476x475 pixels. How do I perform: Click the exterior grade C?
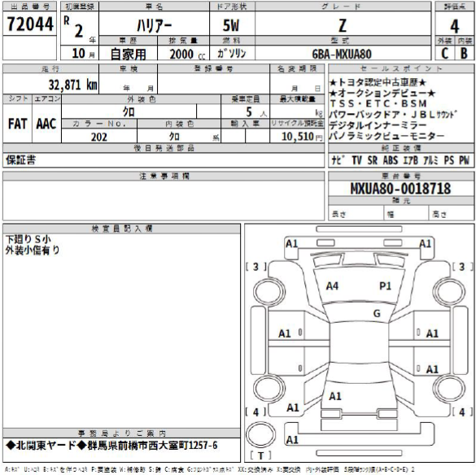pyautogui.click(x=444, y=54)
